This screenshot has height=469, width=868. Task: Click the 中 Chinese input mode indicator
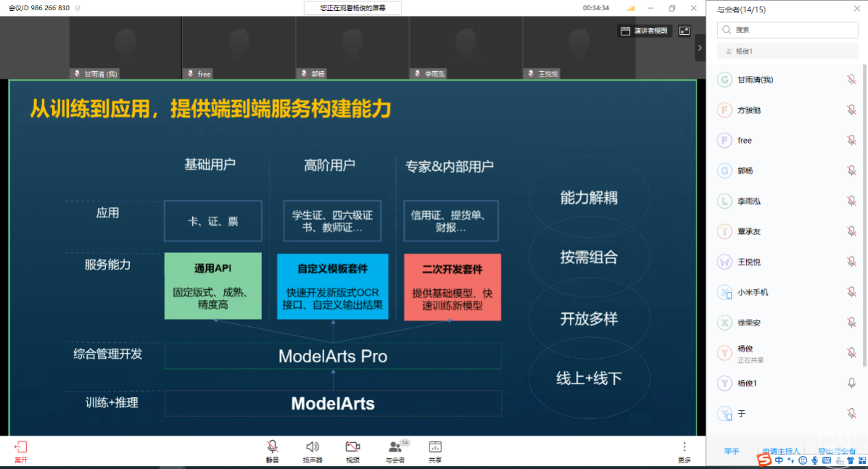pyautogui.click(x=779, y=461)
